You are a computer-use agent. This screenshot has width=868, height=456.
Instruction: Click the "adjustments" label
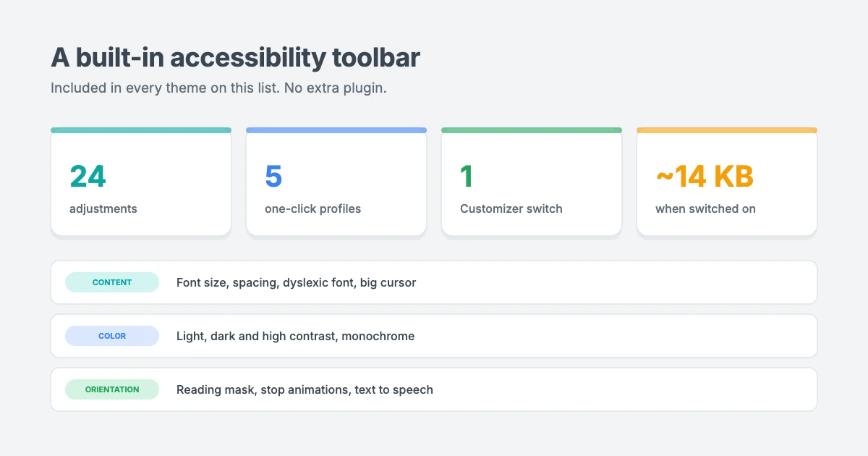click(x=103, y=208)
